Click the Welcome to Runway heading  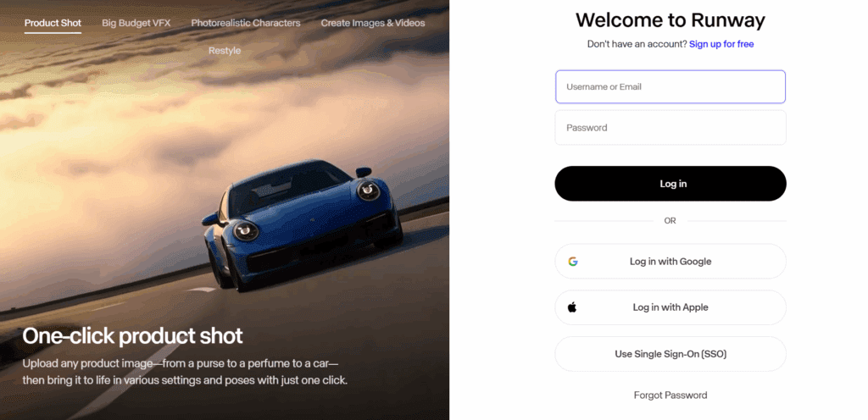670,20
